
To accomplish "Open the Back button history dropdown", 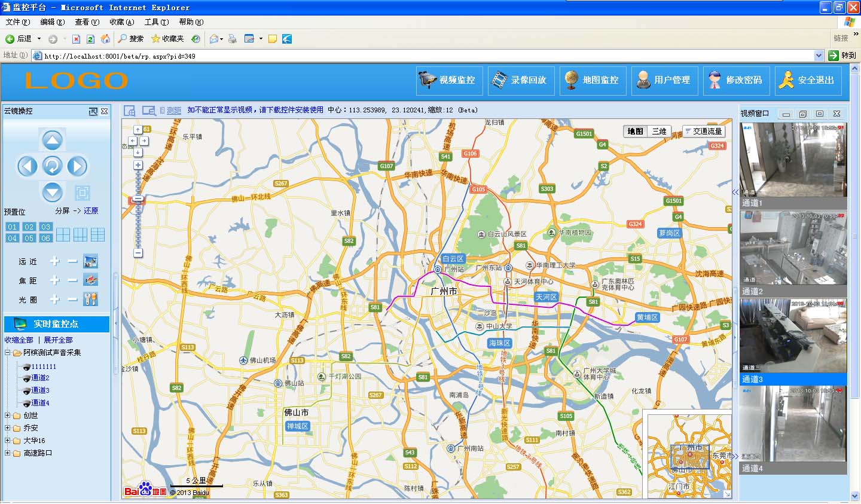I will point(39,39).
